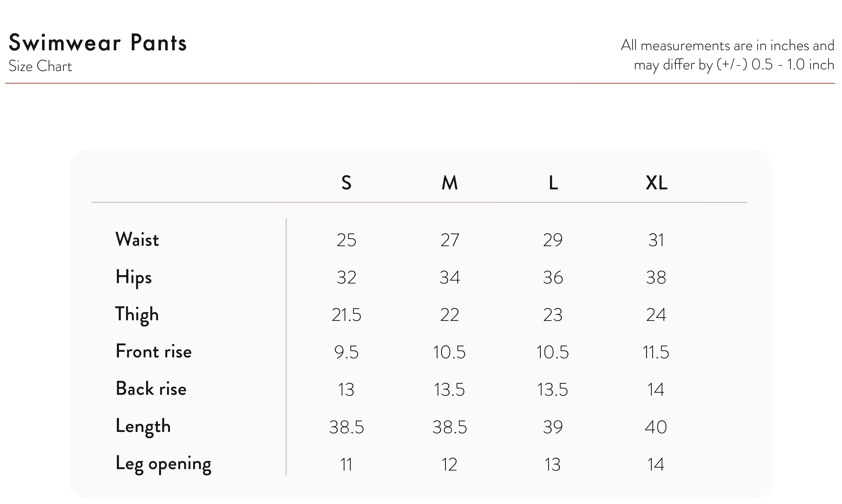Image resolution: width=842 pixels, height=504 pixels.
Task: Click the Length row label
Action: [143, 427]
